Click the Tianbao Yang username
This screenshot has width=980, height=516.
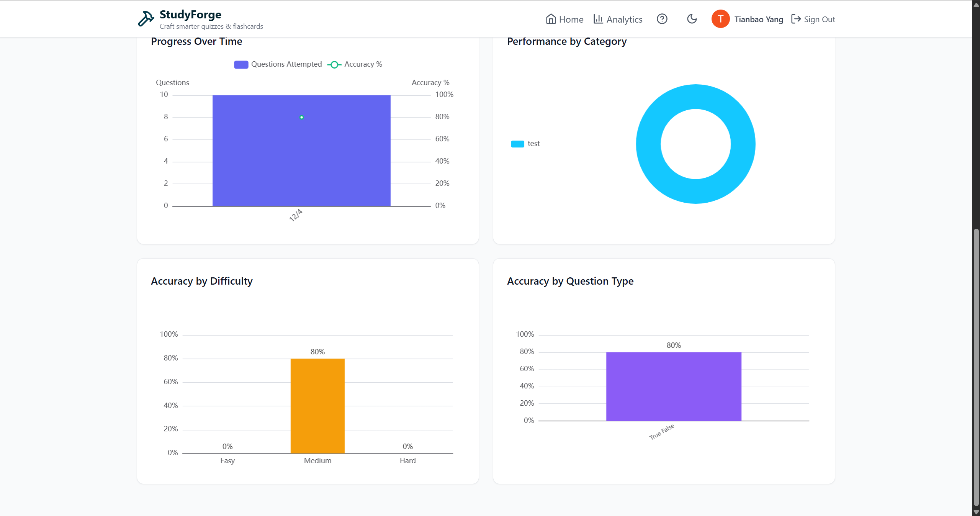click(x=758, y=20)
